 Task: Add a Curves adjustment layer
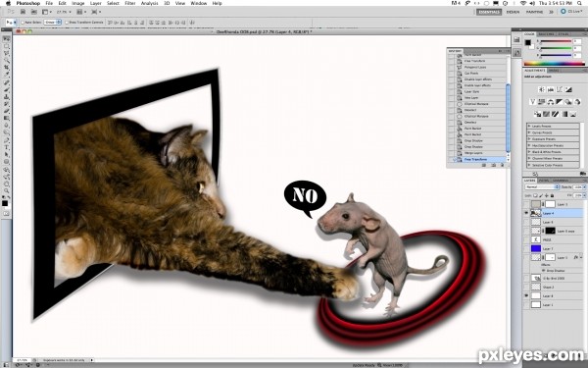tap(560, 89)
